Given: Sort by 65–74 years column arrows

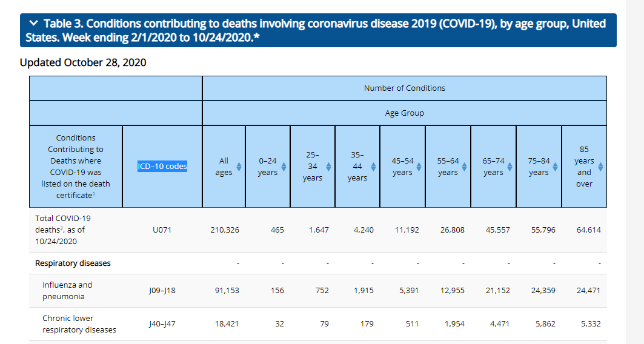Looking at the screenshot, I should (x=510, y=167).
